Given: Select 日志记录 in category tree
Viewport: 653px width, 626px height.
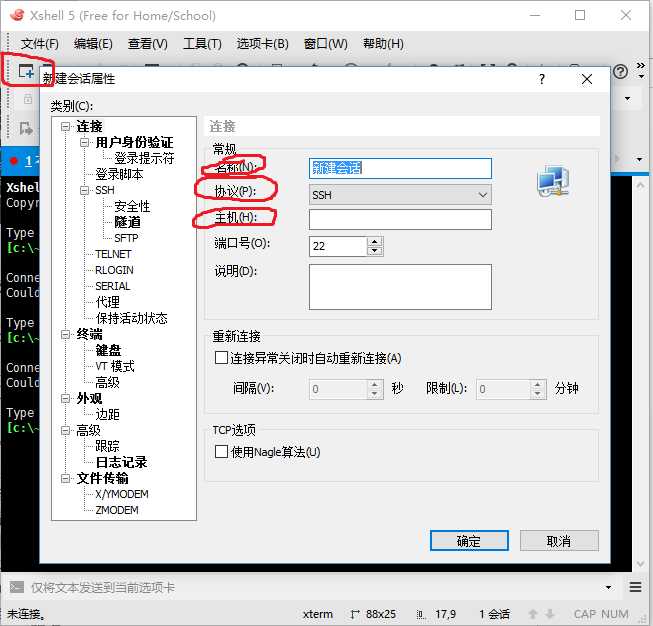Looking at the screenshot, I should pos(121,462).
